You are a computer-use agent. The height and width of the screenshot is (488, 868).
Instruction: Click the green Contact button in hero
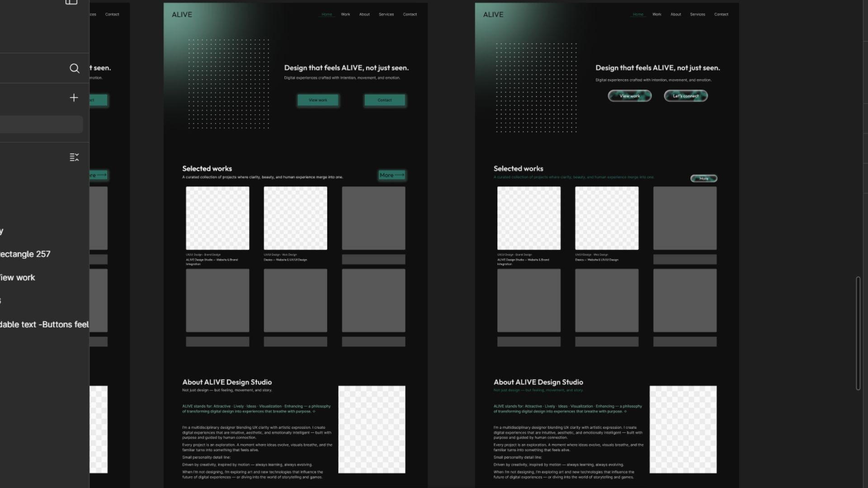(x=385, y=100)
